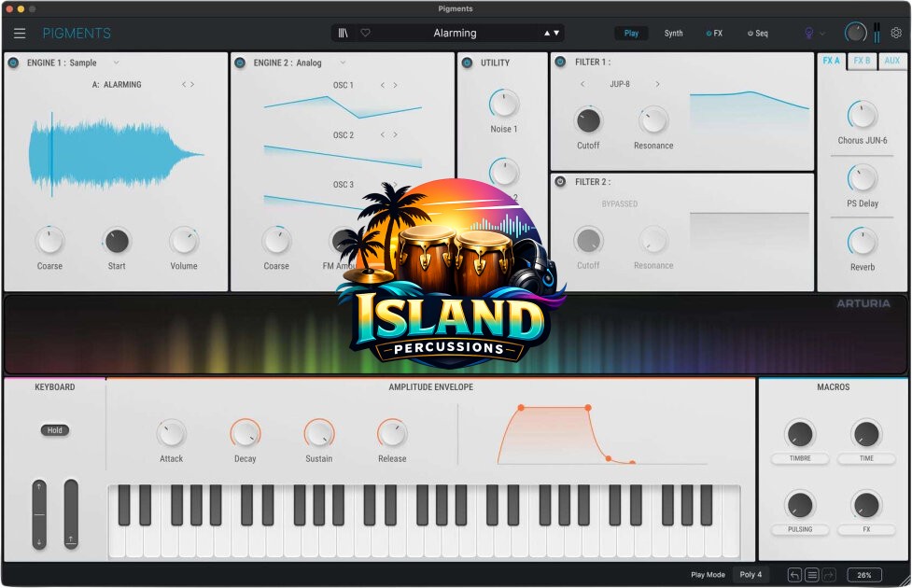
Task: Open the Poly 4 play mode dropdown
Action: click(751, 575)
